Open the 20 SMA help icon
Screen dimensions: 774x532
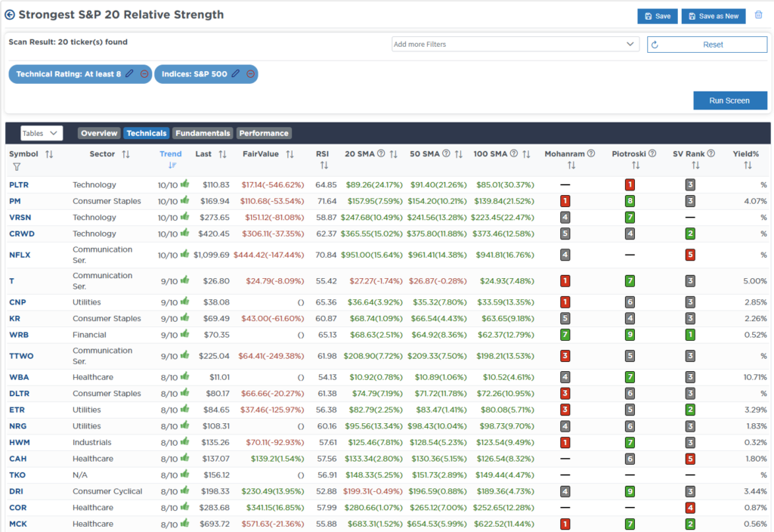point(381,153)
